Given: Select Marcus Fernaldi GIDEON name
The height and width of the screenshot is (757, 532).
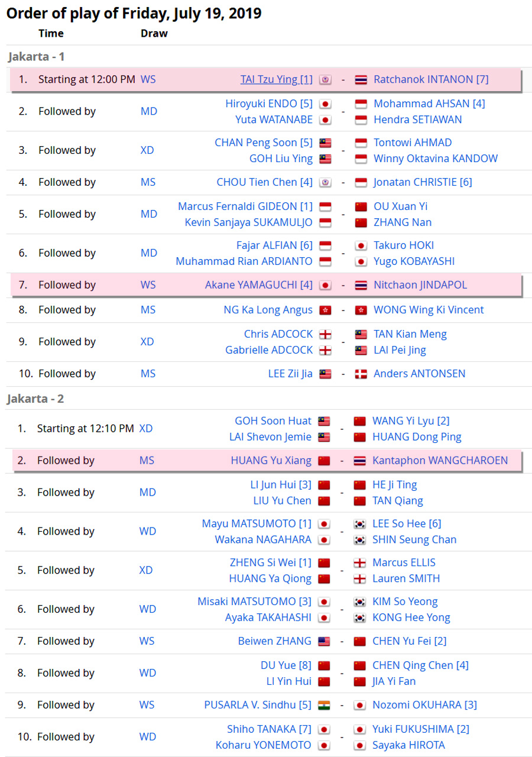Looking at the screenshot, I should [245, 206].
